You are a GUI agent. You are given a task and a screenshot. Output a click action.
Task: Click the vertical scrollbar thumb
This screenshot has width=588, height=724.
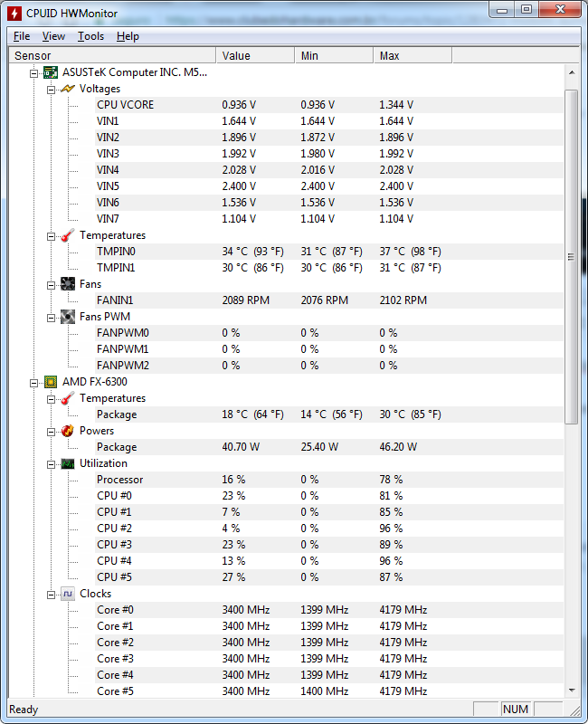click(x=572, y=256)
